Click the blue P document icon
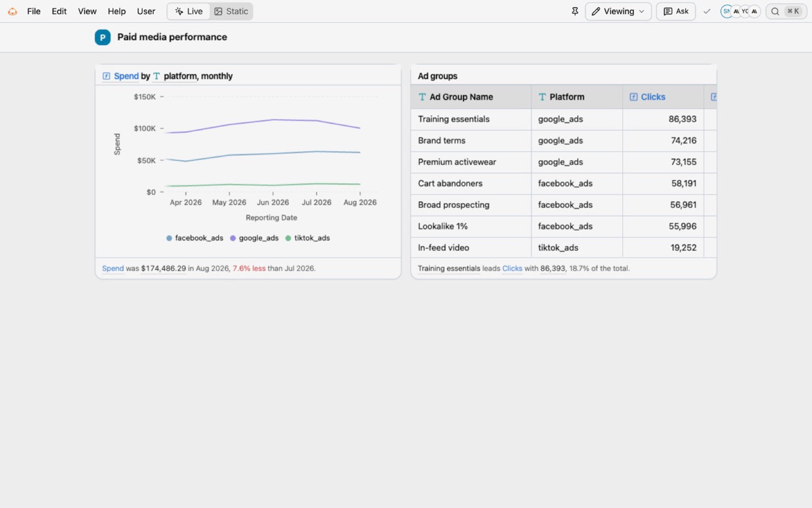Viewport: 812px width, 508px height. tap(102, 37)
